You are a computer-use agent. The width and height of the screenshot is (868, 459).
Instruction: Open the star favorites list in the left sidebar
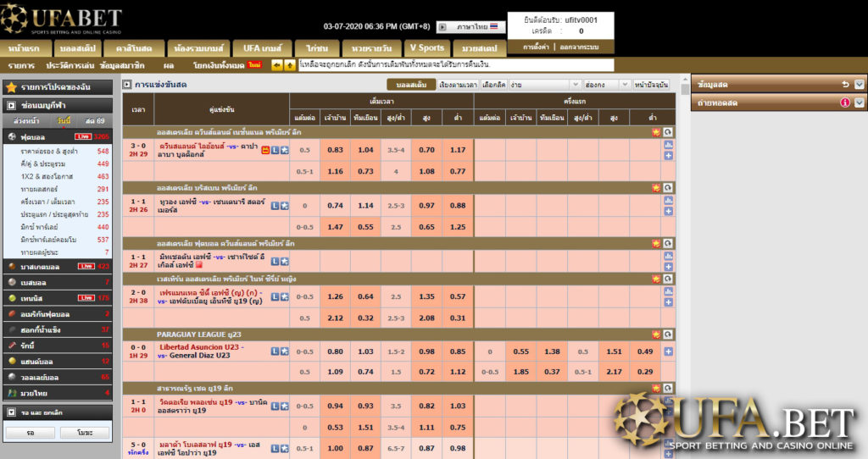(x=58, y=87)
